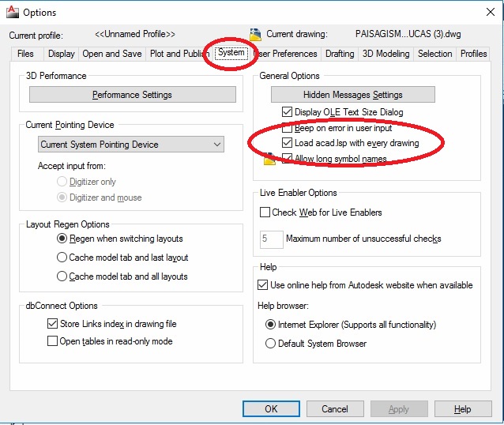
Task: Switch to the Drafting tab
Action: tap(340, 54)
